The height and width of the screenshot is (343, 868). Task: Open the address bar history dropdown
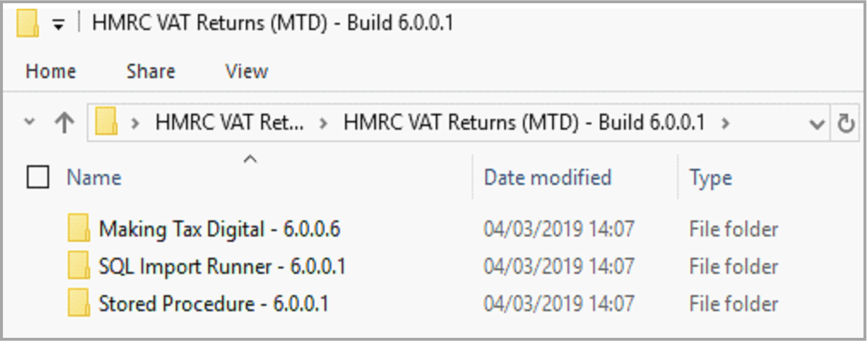[x=817, y=124]
